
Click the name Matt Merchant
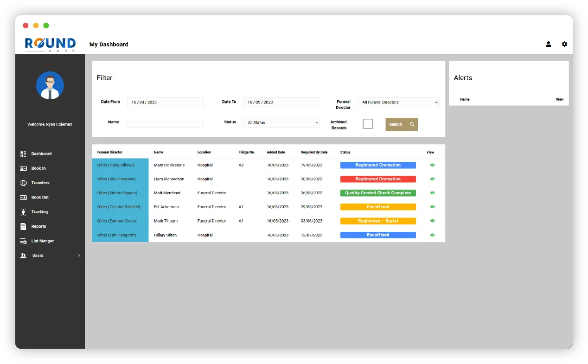click(x=167, y=193)
